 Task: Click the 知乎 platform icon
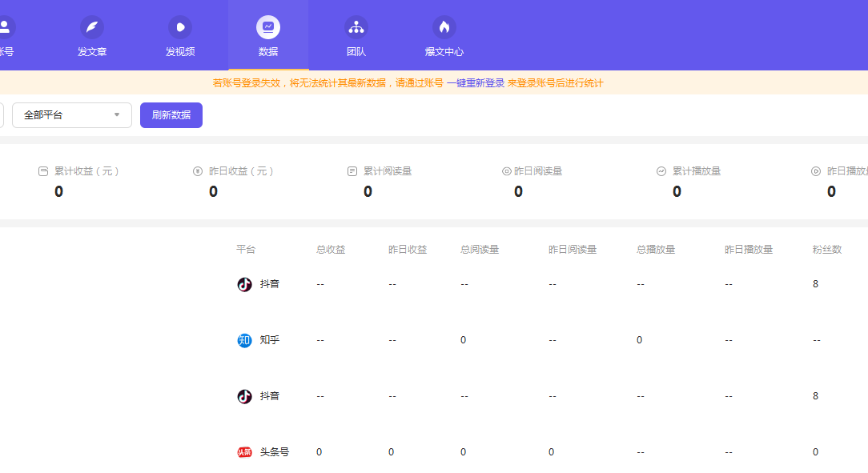245,340
